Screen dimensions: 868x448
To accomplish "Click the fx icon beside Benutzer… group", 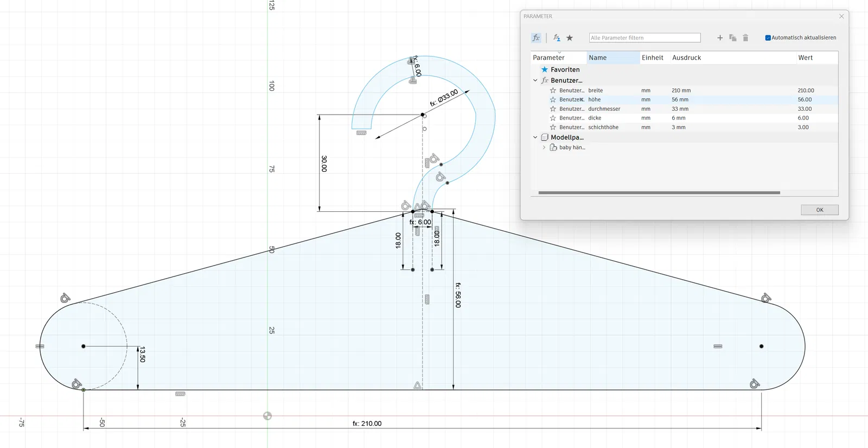I will (545, 80).
